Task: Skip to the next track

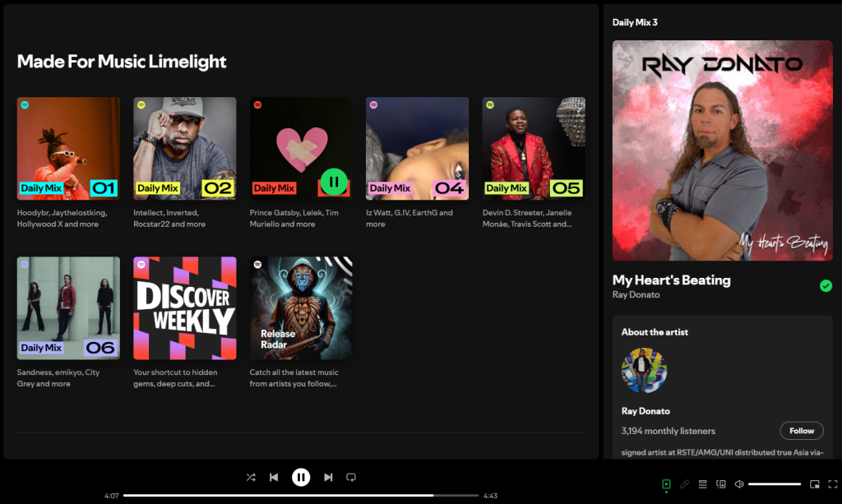Action: 328,477
